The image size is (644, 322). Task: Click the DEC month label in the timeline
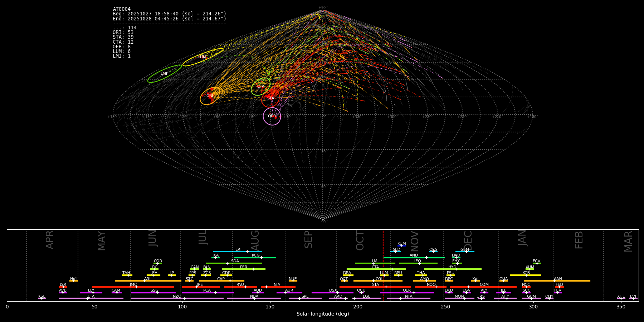pyautogui.click(x=468, y=240)
